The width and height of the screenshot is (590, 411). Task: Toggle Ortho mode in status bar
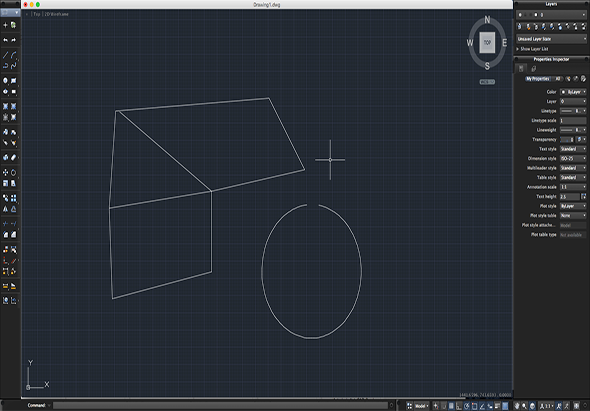point(459,406)
